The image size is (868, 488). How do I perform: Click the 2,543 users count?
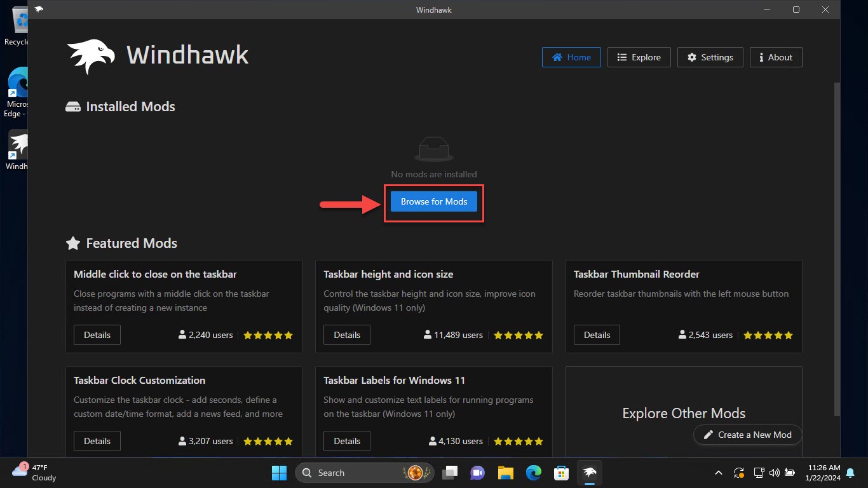coord(705,335)
